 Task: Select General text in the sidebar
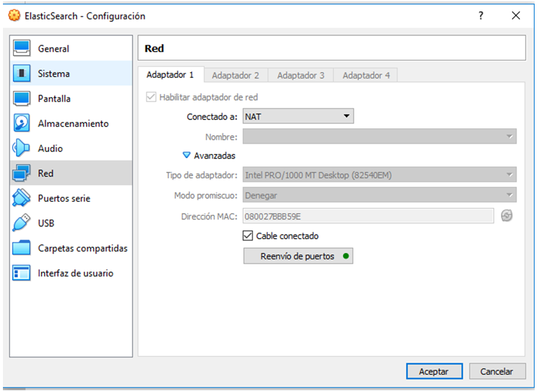click(53, 49)
